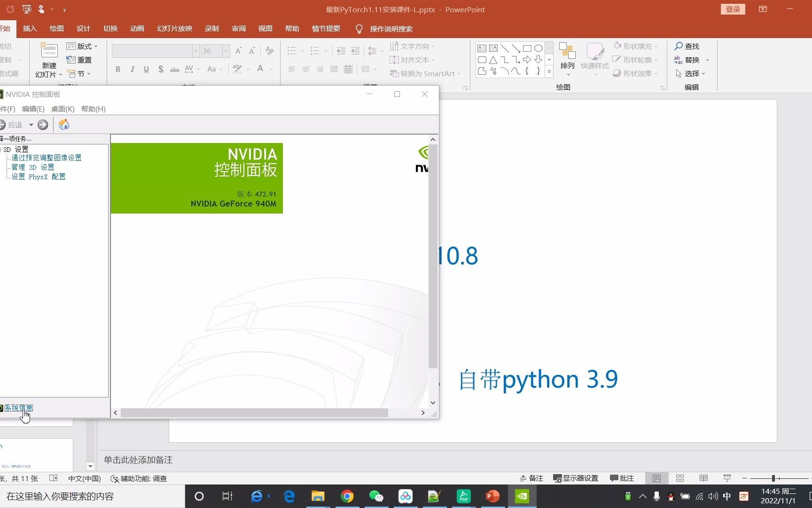Click NVIDIA panel Forward arrow icon
Viewport: 812px width, 508px height.
43,125
